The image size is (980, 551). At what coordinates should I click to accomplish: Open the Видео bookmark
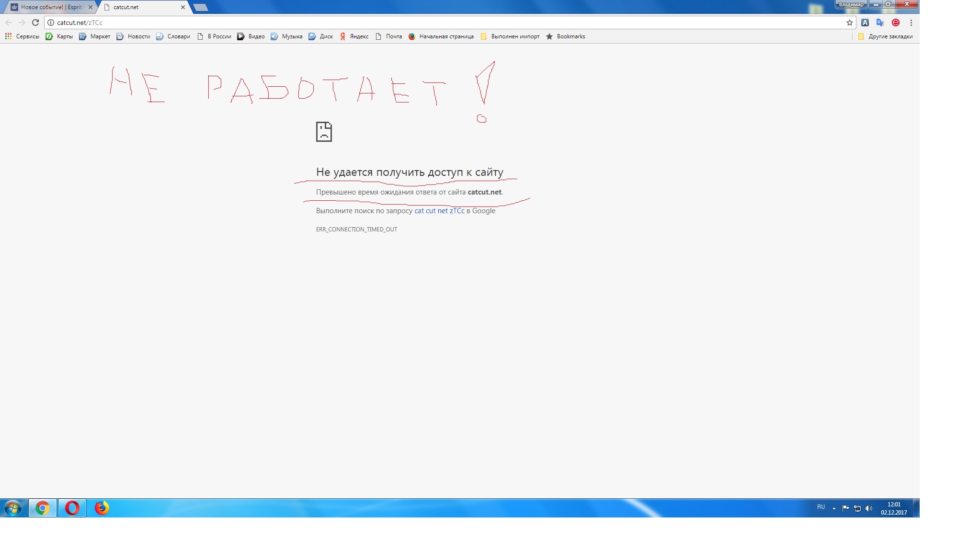point(251,36)
